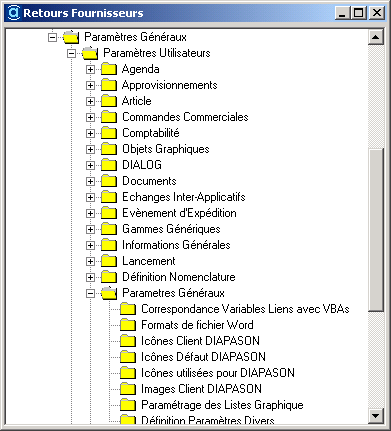The width and height of the screenshot is (391, 431).
Task: Select the Comptabilité folder icon
Action: click(x=109, y=133)
